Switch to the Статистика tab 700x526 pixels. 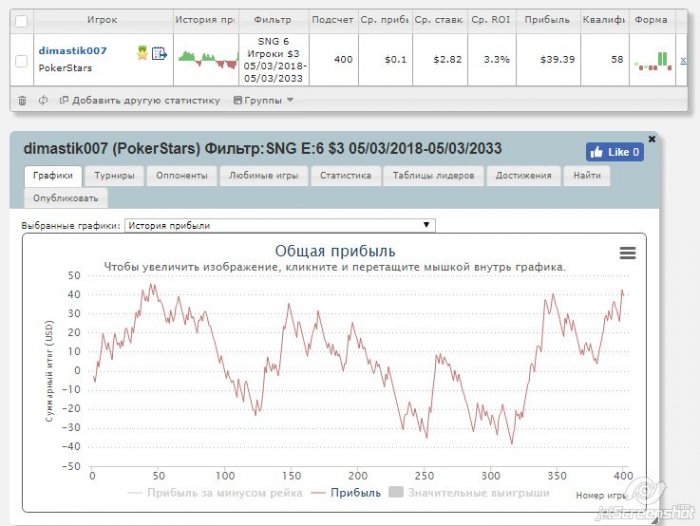coord(346,175)
